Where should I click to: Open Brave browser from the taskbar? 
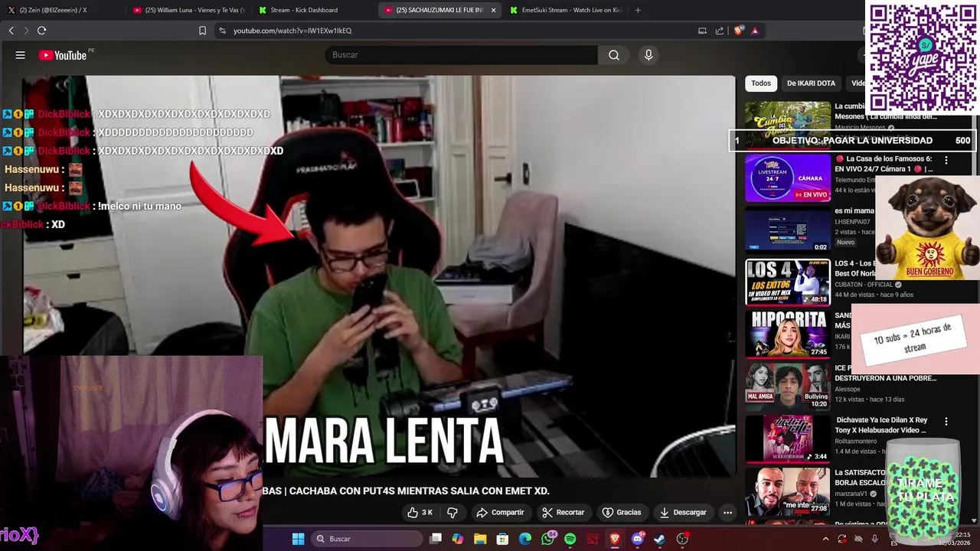click(x=615, y=539)
